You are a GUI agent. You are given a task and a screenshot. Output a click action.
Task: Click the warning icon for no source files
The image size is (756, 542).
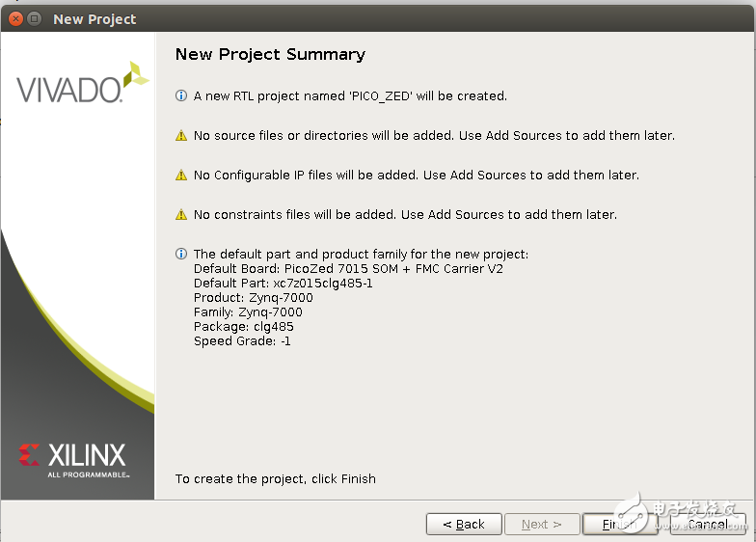181,135
